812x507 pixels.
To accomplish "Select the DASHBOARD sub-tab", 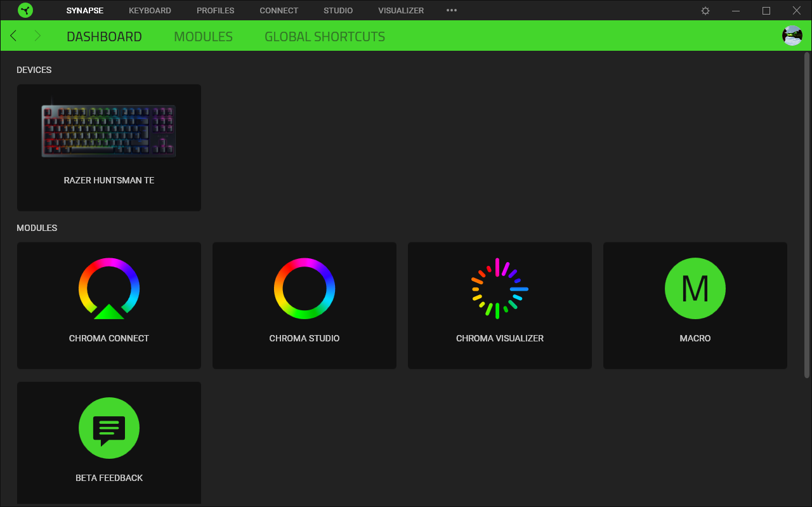I will [x=104, y=37].
